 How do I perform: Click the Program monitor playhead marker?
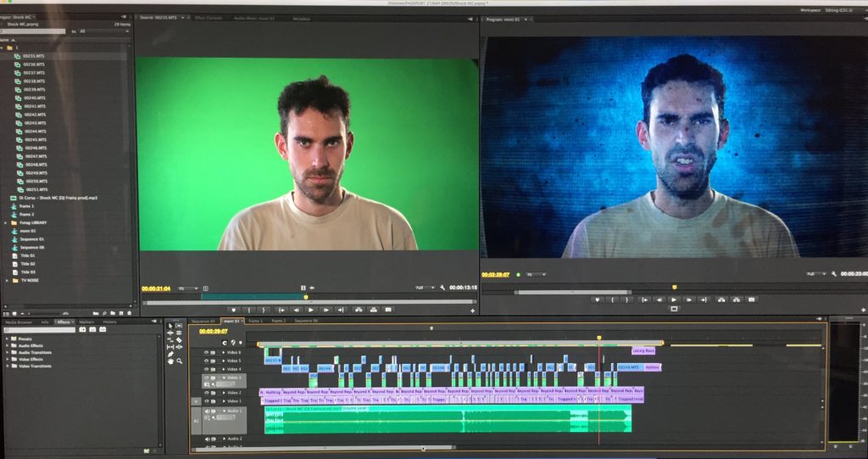coord(674,287)
